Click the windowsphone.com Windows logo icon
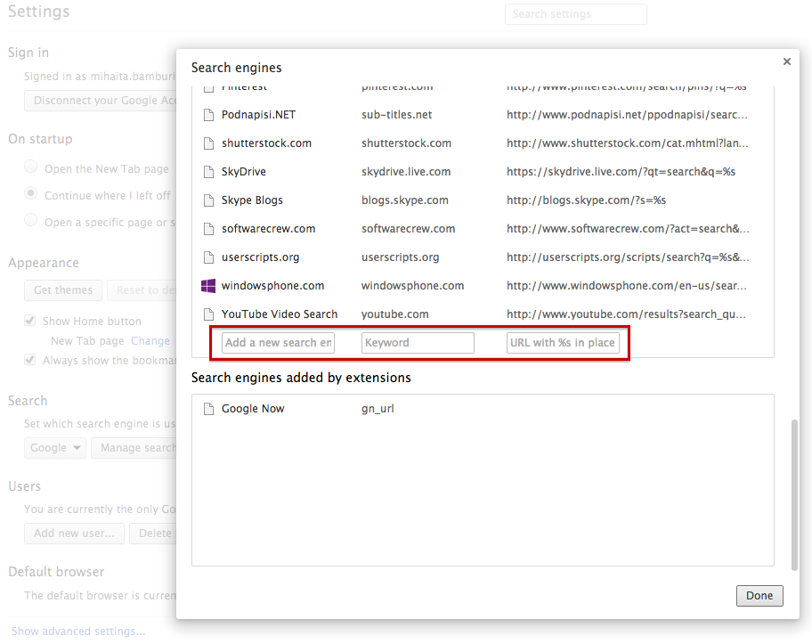Viewport: 812px width, 644px height. pos(208,285)
